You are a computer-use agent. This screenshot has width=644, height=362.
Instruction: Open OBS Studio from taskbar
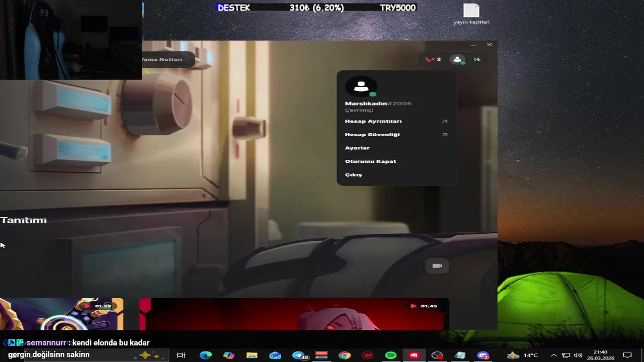pyautogui.click(x=437, y=355)
